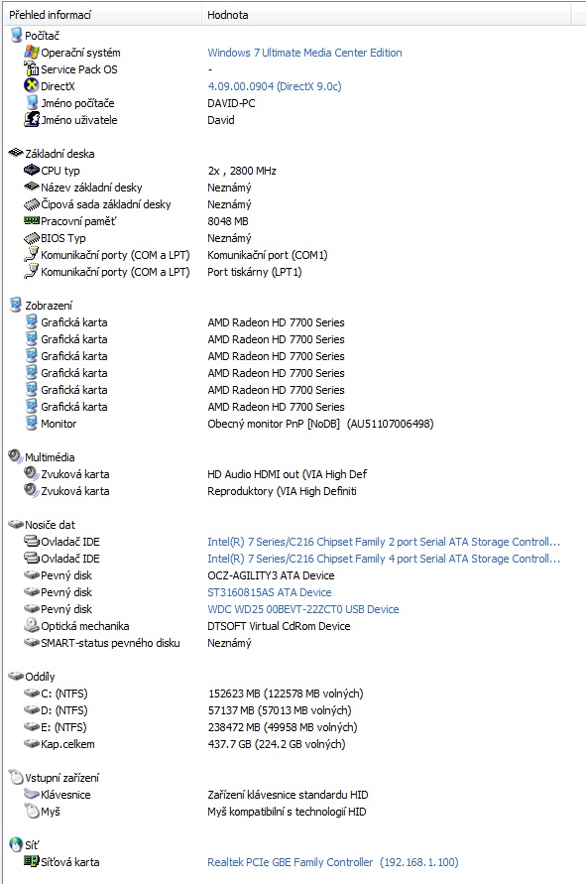Click the Operační systém Windows flag icon
Viewport: 588px width, 884px height.
click(32, 52)
